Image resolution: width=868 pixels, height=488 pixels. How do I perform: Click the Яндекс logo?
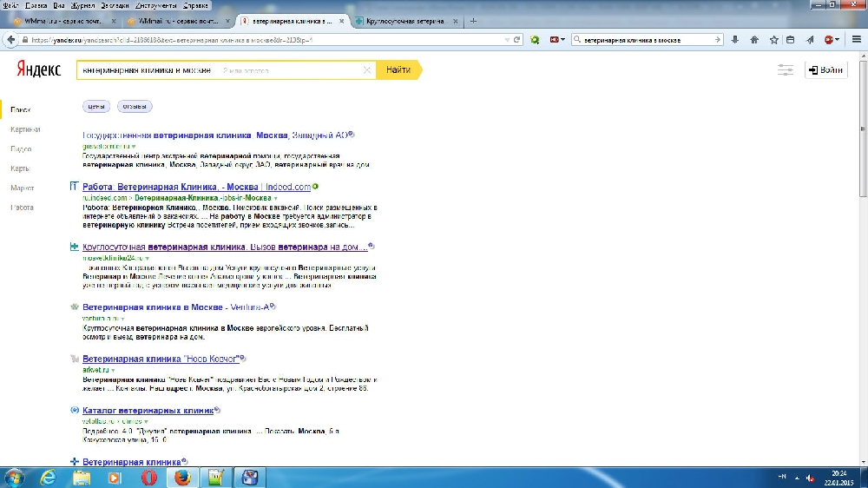[38, 69]
